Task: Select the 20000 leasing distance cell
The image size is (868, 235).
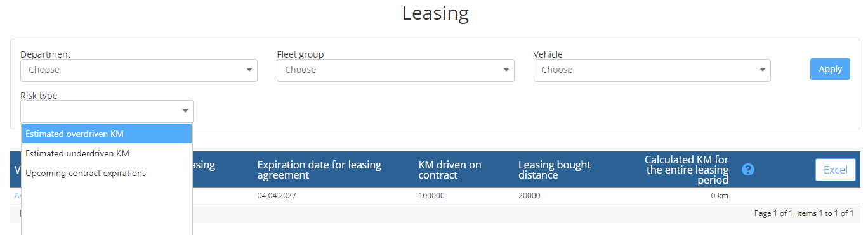Action: pos(529,196)
